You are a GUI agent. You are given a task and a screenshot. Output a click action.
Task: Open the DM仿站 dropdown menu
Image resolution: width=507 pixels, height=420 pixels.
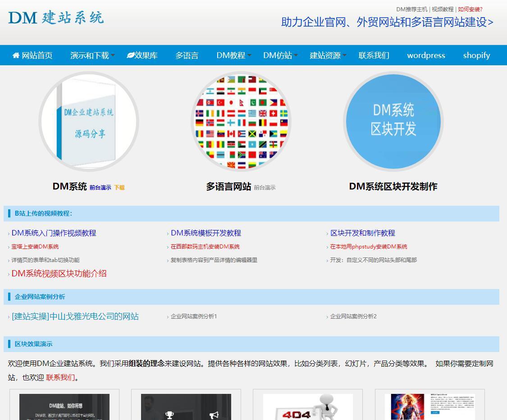click(280, 55)
